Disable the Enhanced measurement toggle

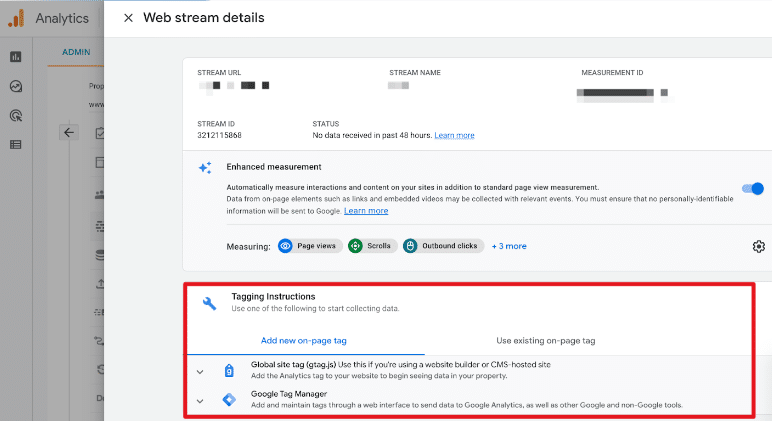(x=752, y=188)
